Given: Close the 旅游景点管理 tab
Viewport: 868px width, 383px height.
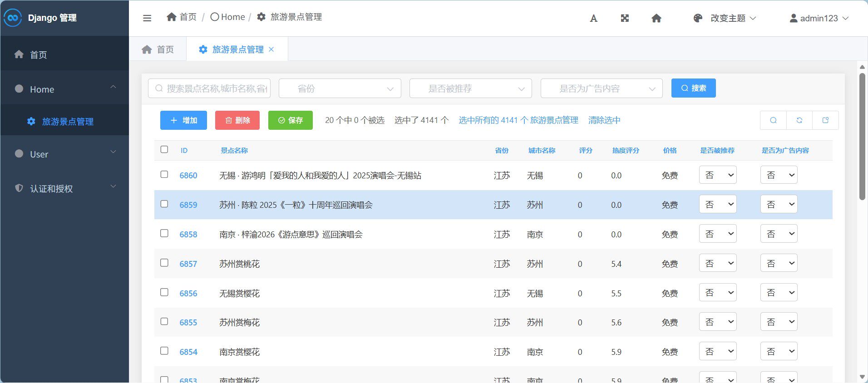Looking at the screenshot, I should tap(271, 49).
